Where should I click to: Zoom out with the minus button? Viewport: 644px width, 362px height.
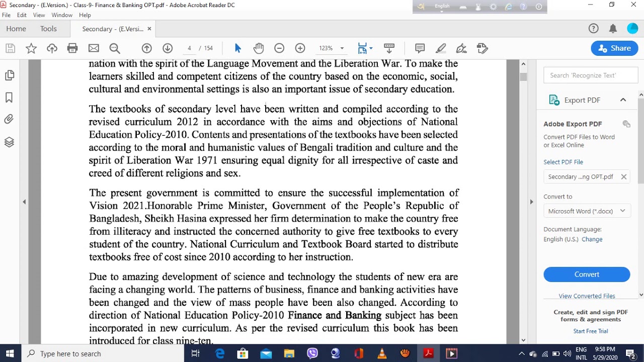(279, 48)
